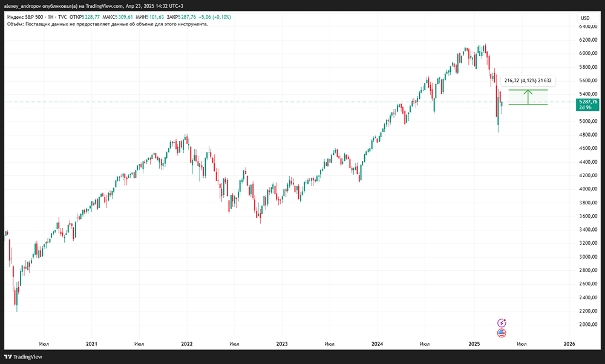
Task: Click the 3200,00 price axis label
Action: [x=588, y=243]
